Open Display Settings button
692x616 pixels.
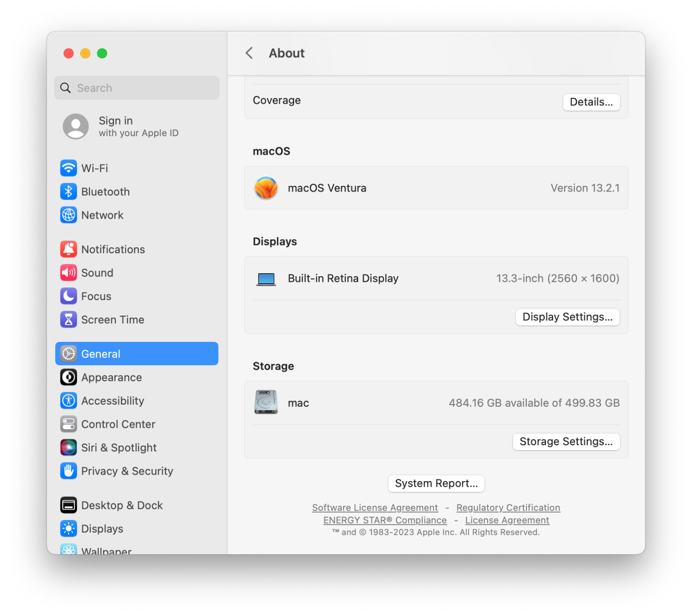point(567,317)
